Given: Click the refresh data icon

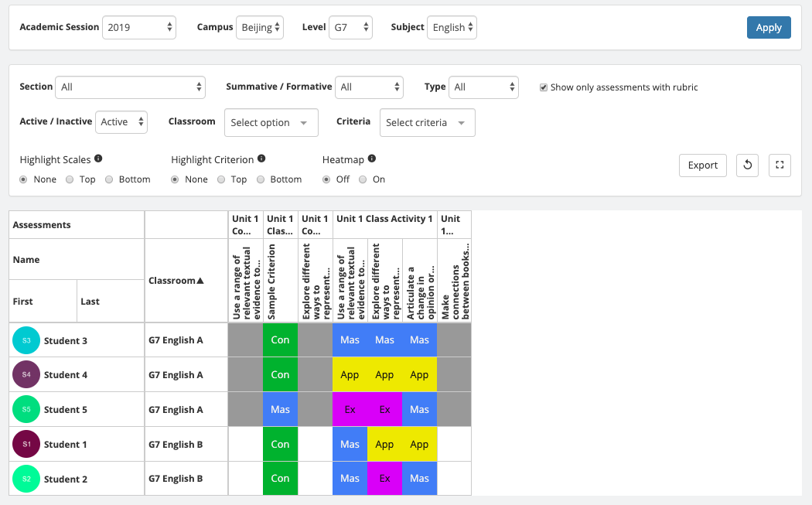Looking at the screenshot, I should 747,165.
